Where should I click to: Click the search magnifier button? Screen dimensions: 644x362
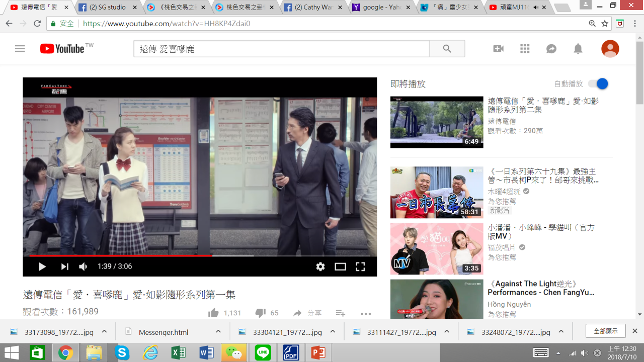coord(447,49)
